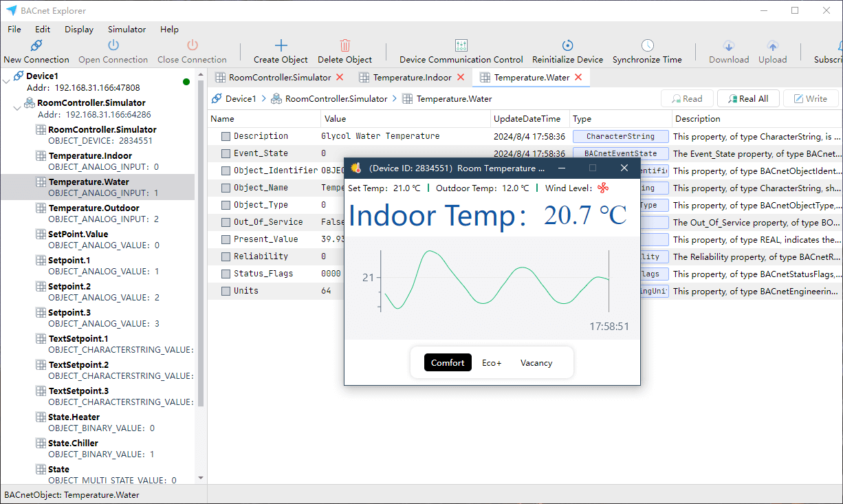Click the Room Temperature window app icon
This screenshot has width=843, height=504.
coord(355,168)
